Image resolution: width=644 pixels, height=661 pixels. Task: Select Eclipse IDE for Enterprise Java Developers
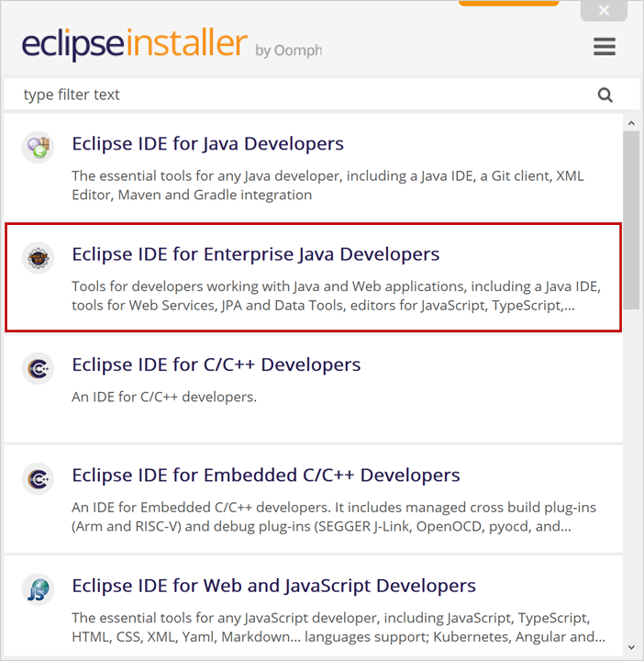[x=256, y=254]
